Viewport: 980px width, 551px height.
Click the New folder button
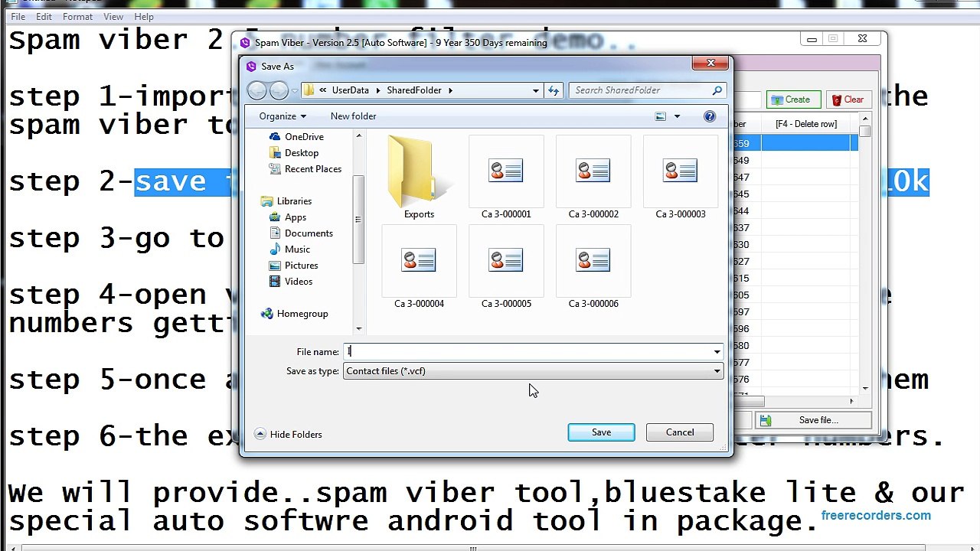point(353,116)
